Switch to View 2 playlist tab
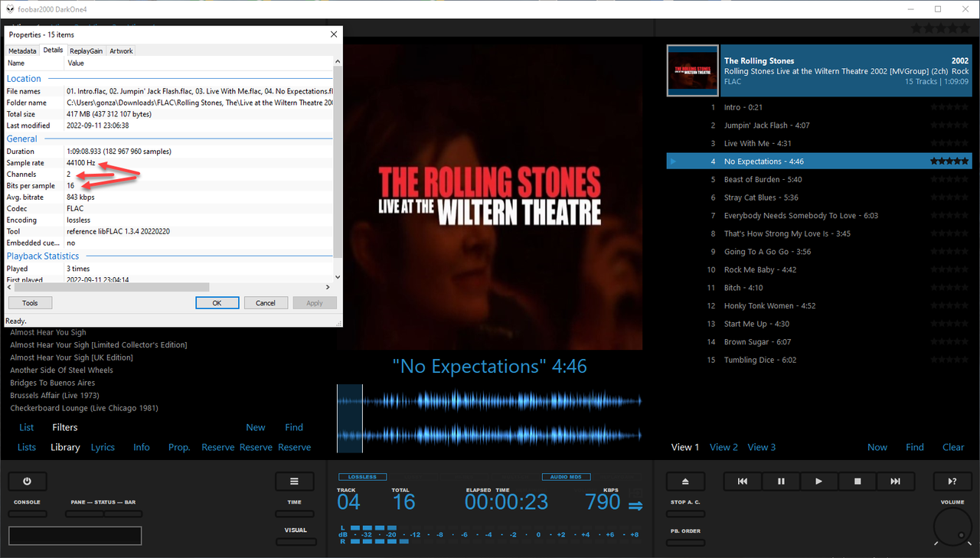This screenshot has width=980, height=558. 724,447
